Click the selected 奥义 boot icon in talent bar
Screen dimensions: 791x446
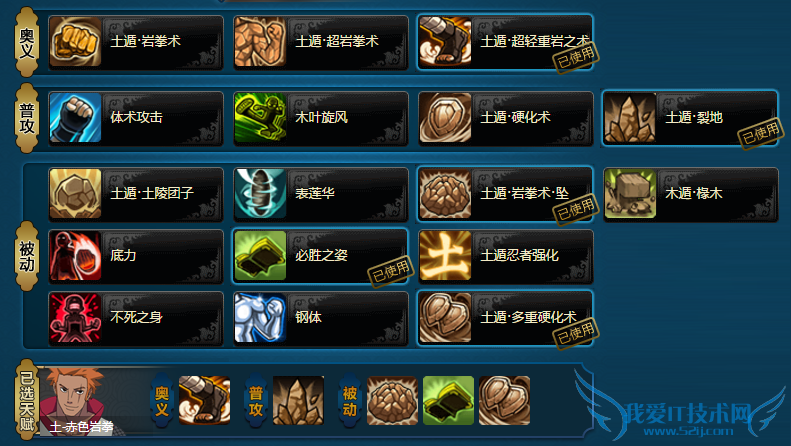[205, 401]
